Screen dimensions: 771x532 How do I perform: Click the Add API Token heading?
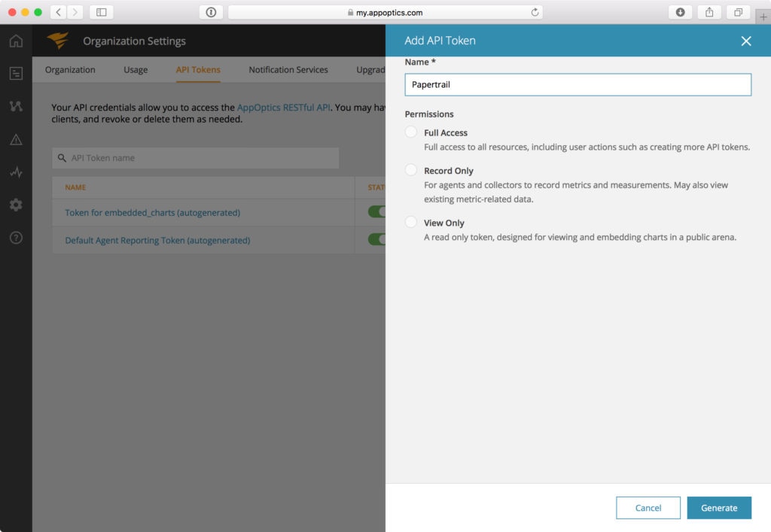click(440, 41)
